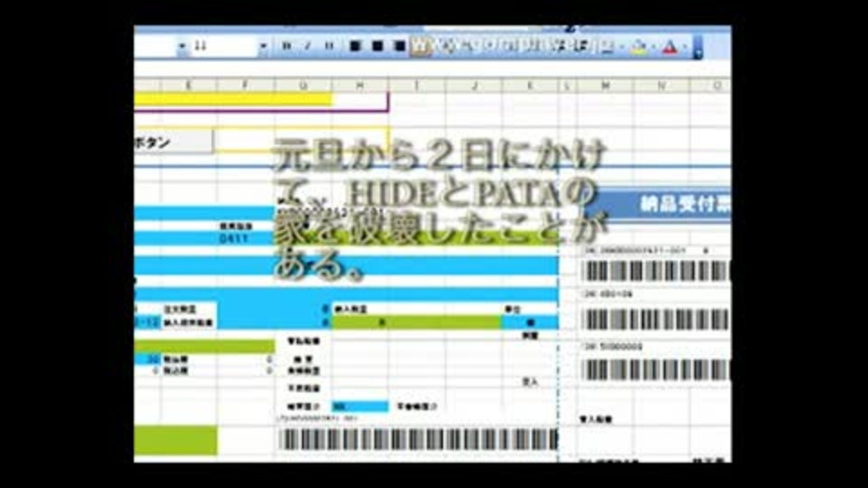The image size is (868, 488).
Task: Open the font size dropdown arrow
Action: coord(263,46)
